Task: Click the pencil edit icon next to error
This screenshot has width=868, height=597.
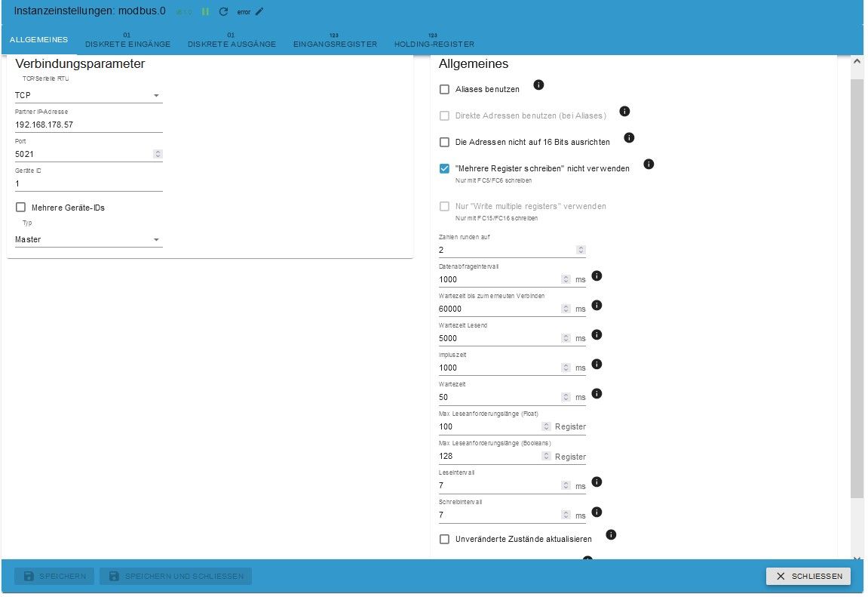Action: point(259,11)
